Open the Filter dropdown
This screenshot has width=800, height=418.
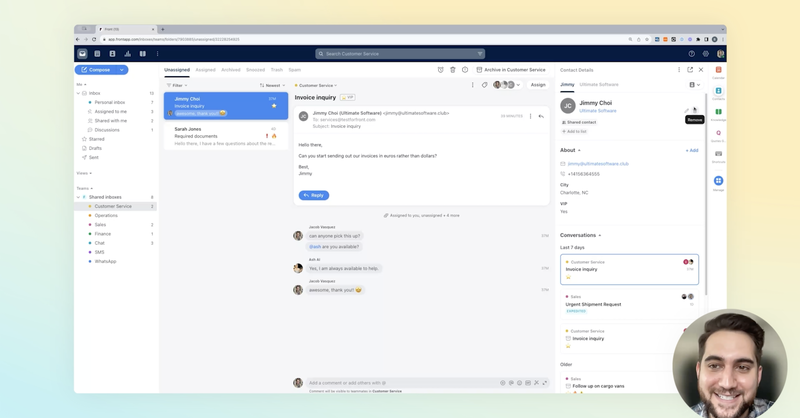tap(177, 86)
